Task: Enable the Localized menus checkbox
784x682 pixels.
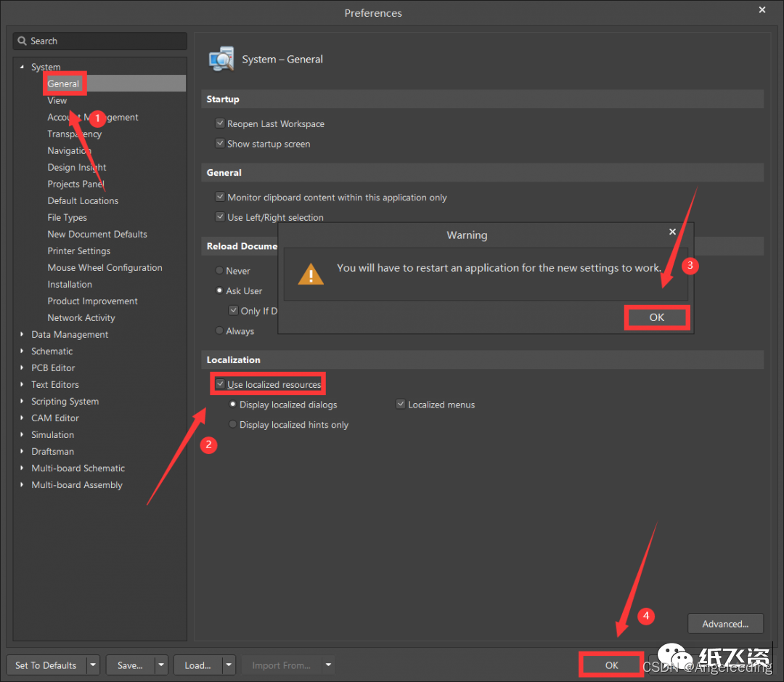Action: [x=400, y=405]
